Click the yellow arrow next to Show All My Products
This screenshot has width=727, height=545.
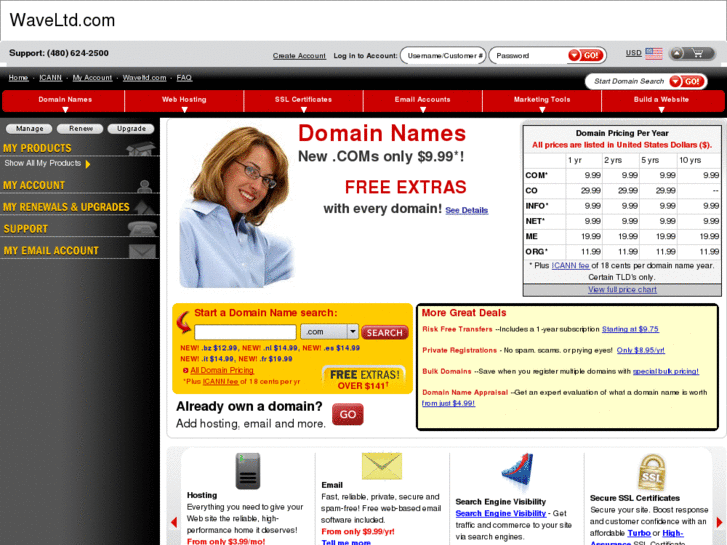(x=88, y=164)
